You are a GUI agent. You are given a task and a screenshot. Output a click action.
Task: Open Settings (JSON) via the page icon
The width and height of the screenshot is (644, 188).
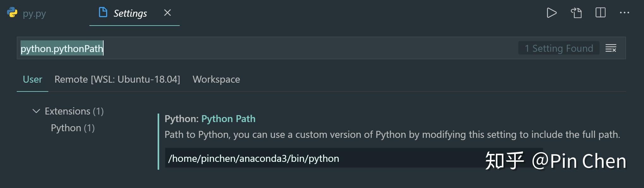pos(576,13)
